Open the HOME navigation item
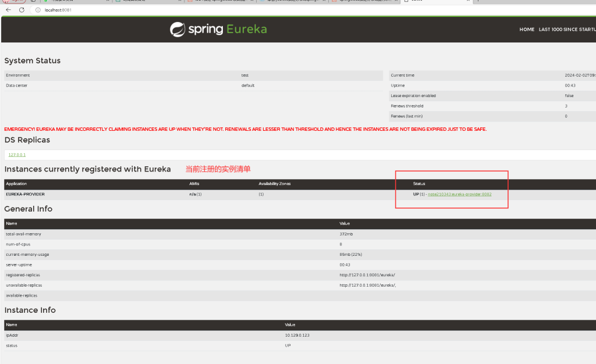 click(x=527, y=29)
